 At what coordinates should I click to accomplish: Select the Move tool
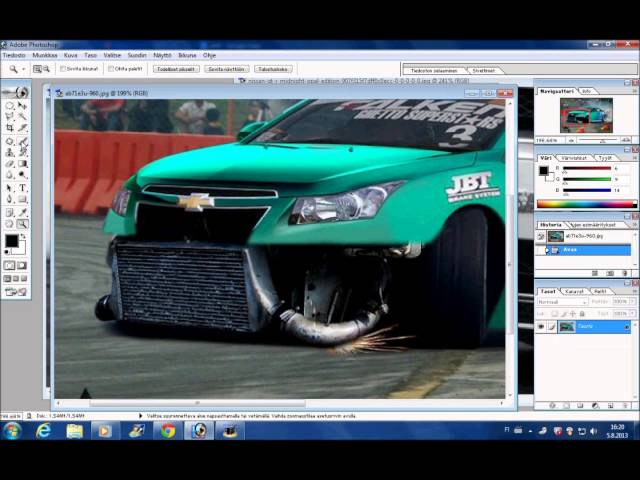coord(22,106)
